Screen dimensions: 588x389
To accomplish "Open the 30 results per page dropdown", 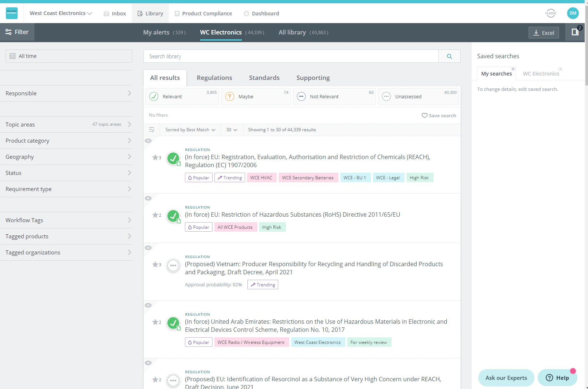I will pyautogui.click(x=232, y=130).
